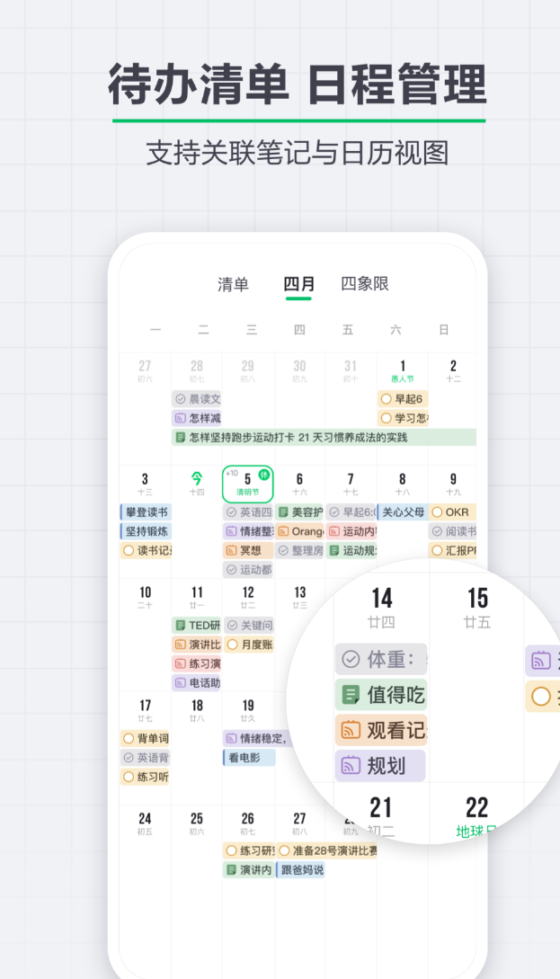Open the 攀登读书 event
This screenshot has height=979, width=560.
(x=146, y=512)
